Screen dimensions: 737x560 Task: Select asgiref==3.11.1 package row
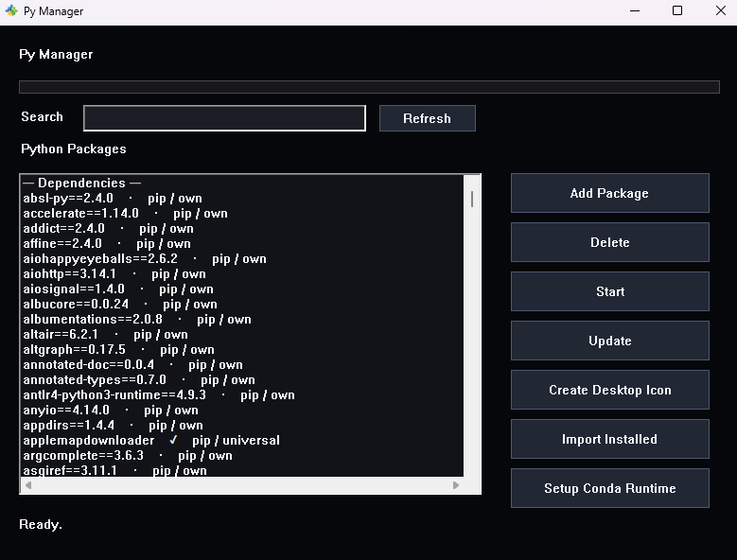click(x=242, y=470)
